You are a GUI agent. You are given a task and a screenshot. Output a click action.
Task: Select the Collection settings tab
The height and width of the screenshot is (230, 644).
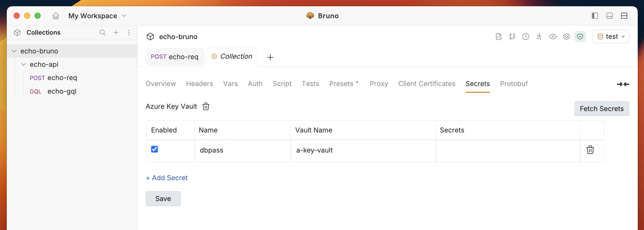coord(232,57)
